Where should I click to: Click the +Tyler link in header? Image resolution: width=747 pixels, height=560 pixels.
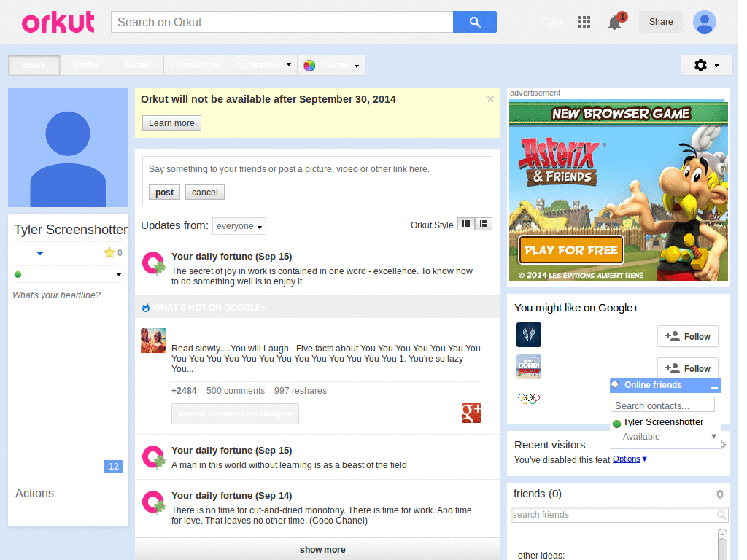coord(550,22)
